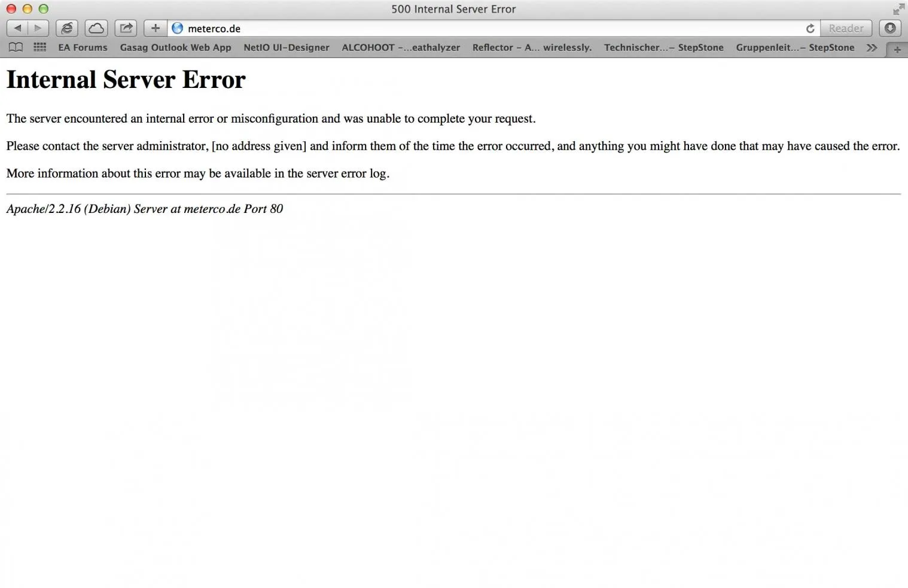Image resolution: width=908 pixels, height=588 pixels.
Task: Open Gasag Outlook Web App bookmark
Action: tap(175, 47)
